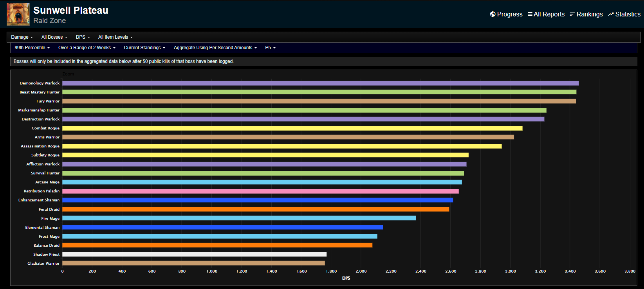This screenshot has width=644, height=289.
Task: Click the Fire Mage bar
Action: tap(239, 218)
